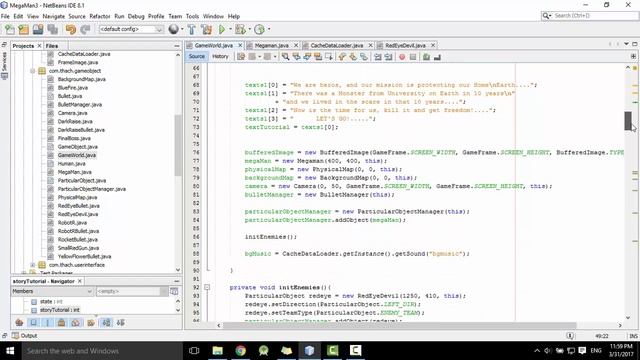Toggle Show Inherited Members in Navigator
Image resolution: width=640 pixels, height=360 pixels.
tap(19, 322)
